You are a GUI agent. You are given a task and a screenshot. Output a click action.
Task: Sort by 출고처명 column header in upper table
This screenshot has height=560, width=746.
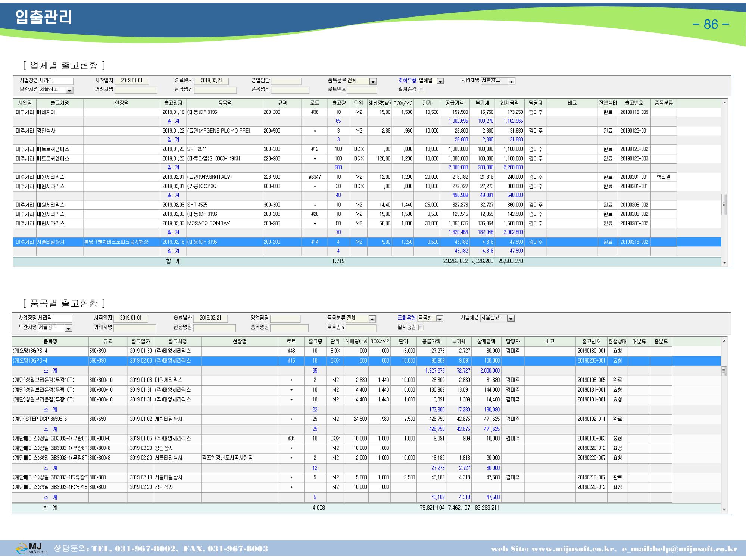point(60,103)
